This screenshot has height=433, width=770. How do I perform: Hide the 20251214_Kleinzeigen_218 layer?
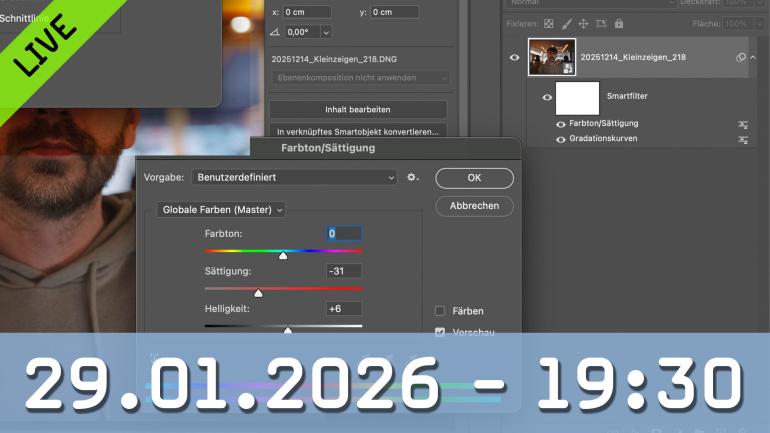[x=514, y=58]
